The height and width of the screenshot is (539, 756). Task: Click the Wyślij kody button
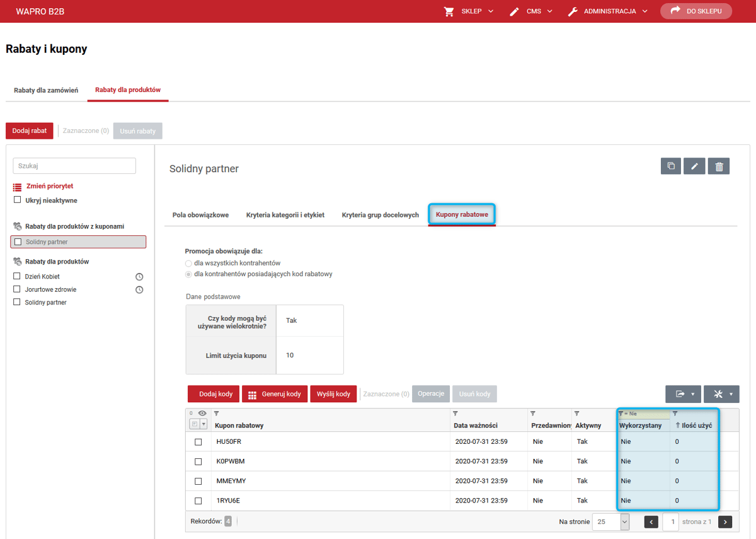pyautogui.click(x=333, y=394)
